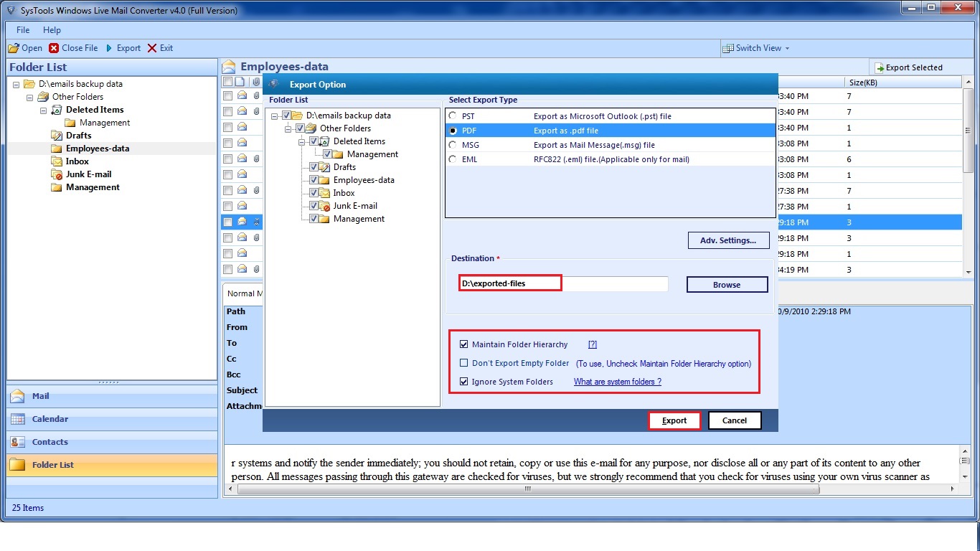Image resolution: width=980 pixels, height=551 pixels.
Task: Uncheck the Drafts folder checkbox in export tree
Action: tap(314, 167)
